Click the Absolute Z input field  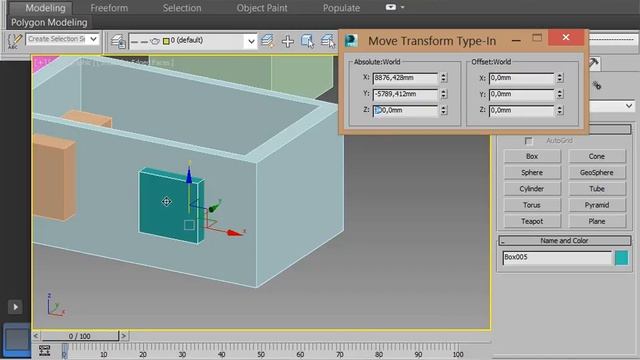pos(405,110)
